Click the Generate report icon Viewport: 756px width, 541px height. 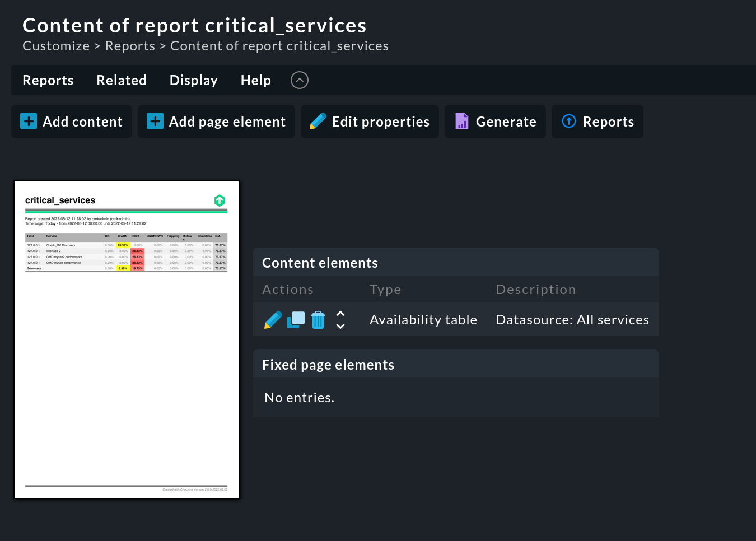[461, 121]
